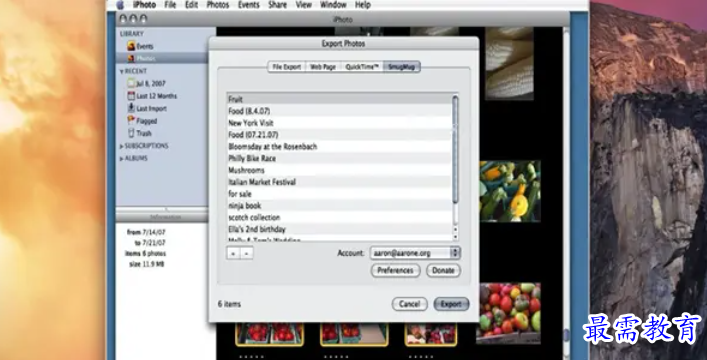
Task: Open the Help menu
Action: coord(363,5)
